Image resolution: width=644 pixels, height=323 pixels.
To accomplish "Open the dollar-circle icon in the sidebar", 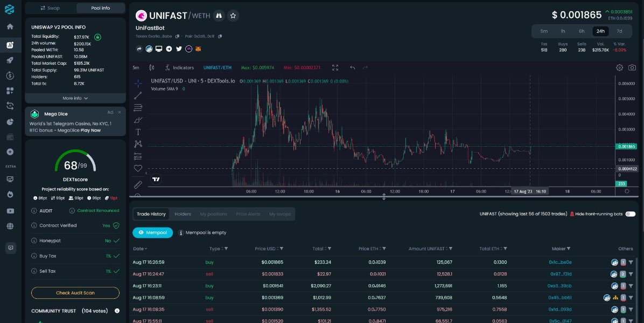I will (x=10, y=75).
